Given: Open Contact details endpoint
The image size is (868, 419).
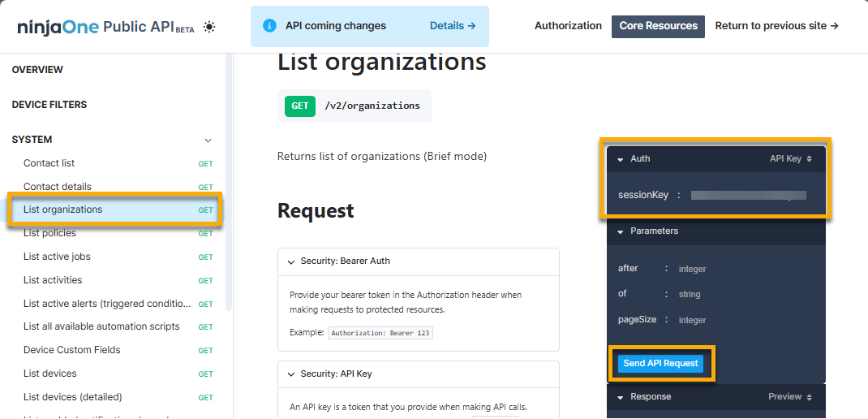Looking at the screenshot, I should point(118,186).
